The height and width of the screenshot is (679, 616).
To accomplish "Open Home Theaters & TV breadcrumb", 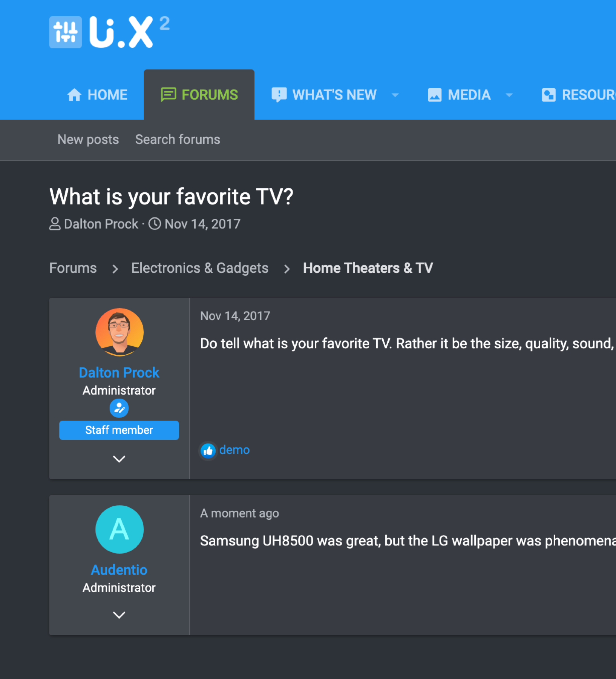I will (x=368, y=268).
